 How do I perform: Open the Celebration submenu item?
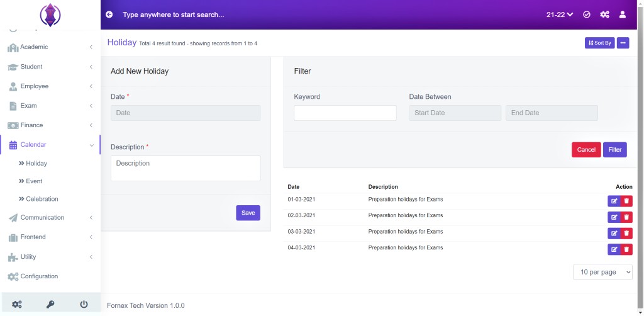pyautogui.click(x=38, y=199)
